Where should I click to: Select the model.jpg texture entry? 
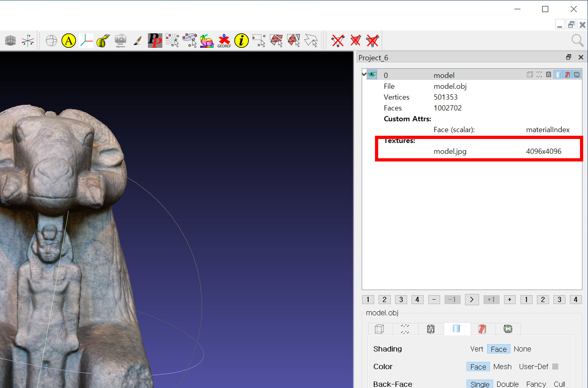tap(450, 151)
